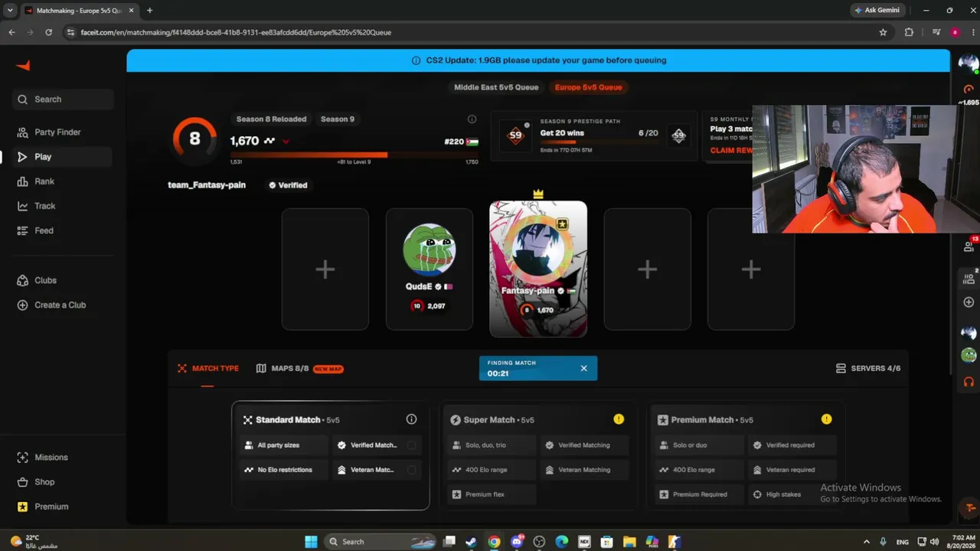Select the Europe 5v5 Queue tab
The image size is (980, 551).
(x=588, y=87)
